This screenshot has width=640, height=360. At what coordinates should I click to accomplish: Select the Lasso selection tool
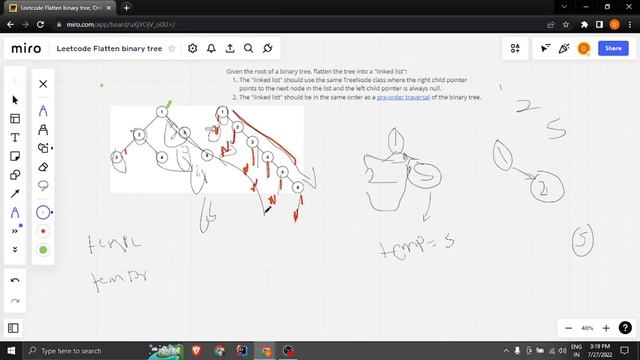pos(43,186)
